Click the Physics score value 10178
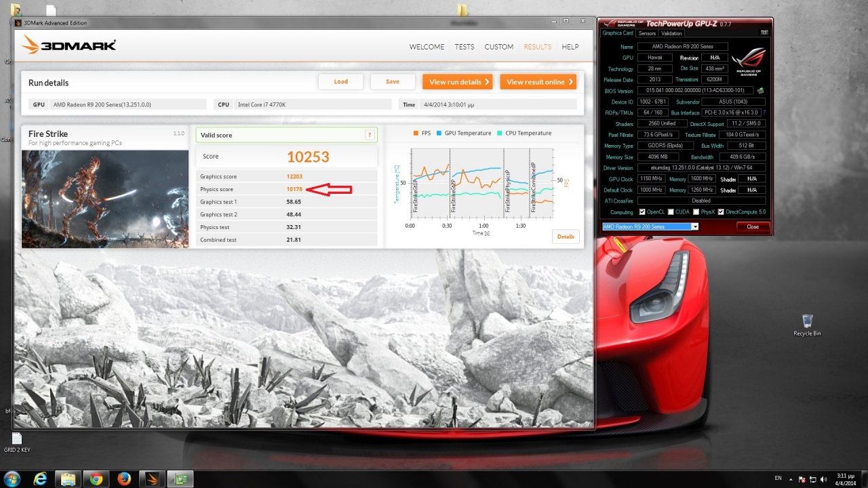Screen dimensions: 868x488 click(294, 189)
